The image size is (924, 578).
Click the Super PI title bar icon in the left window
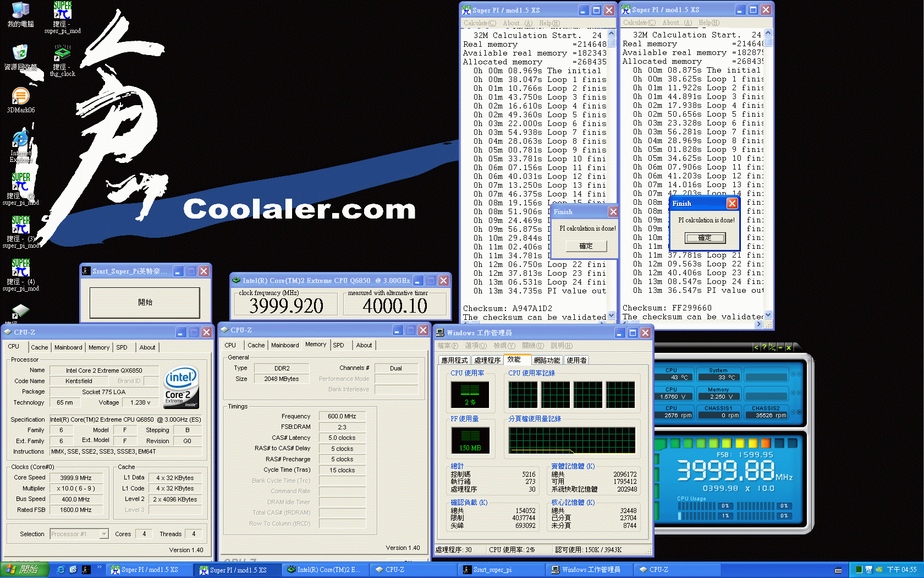(x=466, y=10)
